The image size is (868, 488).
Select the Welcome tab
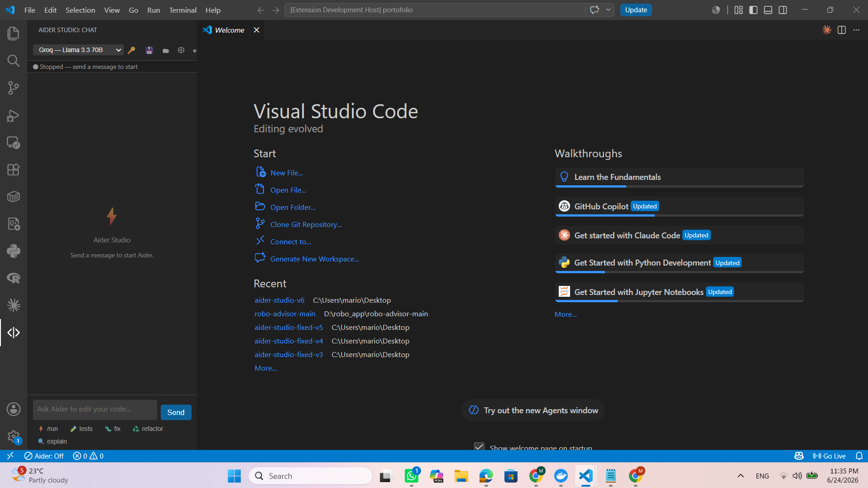point(231,30)
